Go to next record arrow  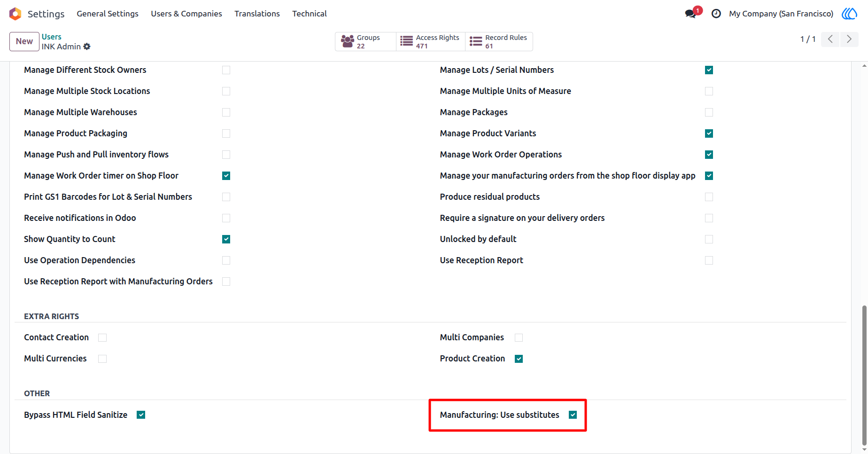click(x=849, y=39)
